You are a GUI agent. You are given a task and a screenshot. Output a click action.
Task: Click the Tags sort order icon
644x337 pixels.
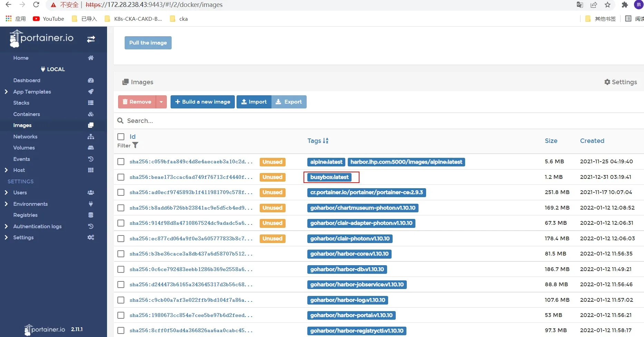pyautogui.click(x=326, y=141)
